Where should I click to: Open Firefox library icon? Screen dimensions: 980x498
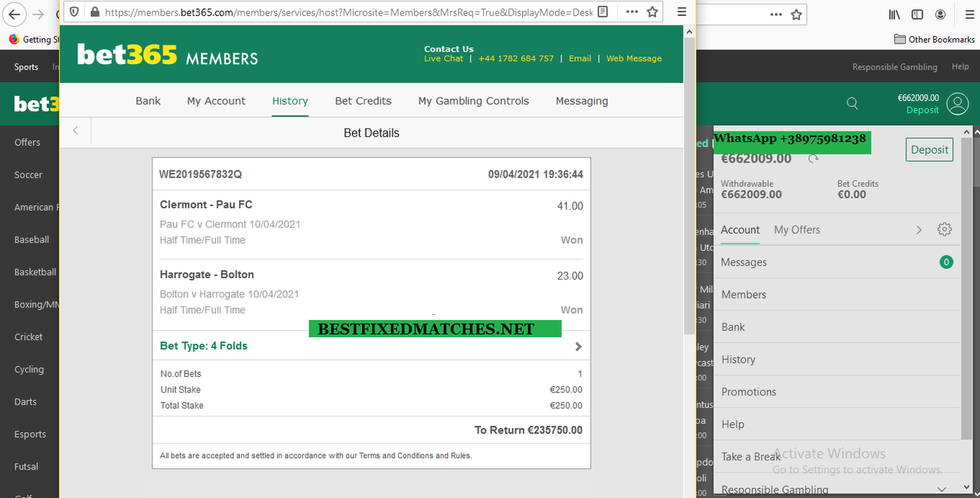coord(894,14)
